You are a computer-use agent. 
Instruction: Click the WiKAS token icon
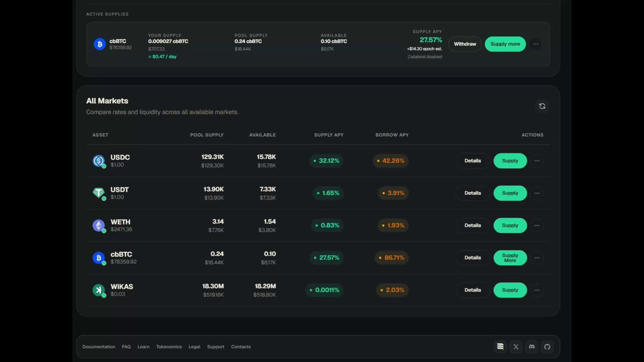click(99, 290)
